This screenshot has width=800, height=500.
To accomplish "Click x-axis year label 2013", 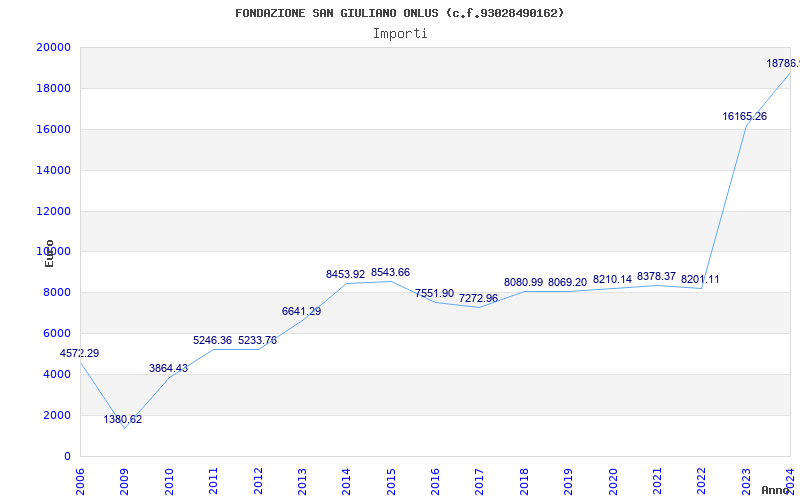I will click(x=302, y=481).
